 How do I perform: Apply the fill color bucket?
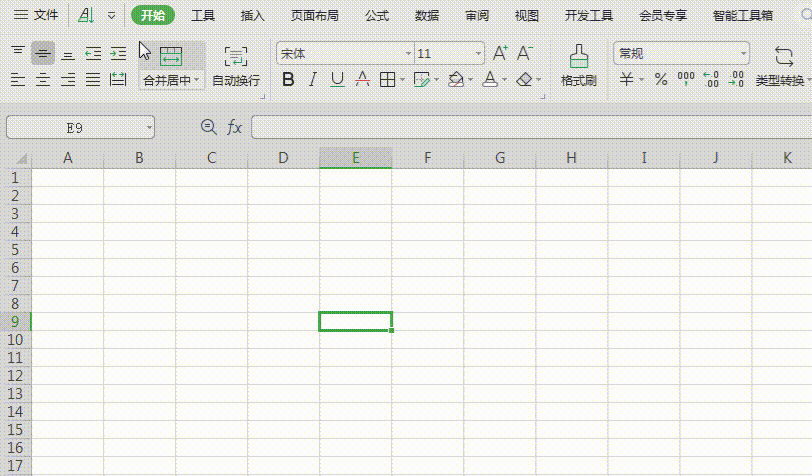coord(456,79)
